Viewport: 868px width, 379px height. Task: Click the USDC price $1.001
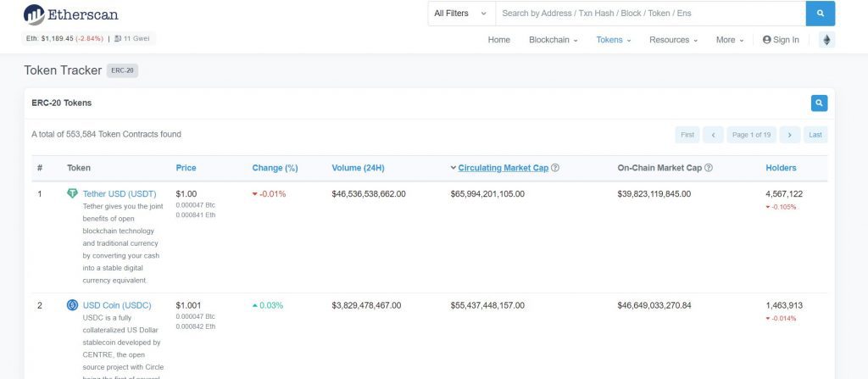coord(188,305)
